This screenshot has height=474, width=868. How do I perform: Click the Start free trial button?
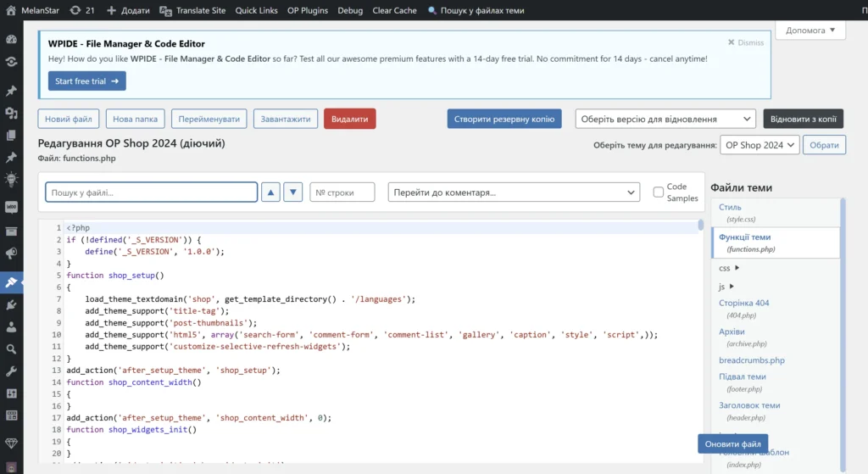87,81
